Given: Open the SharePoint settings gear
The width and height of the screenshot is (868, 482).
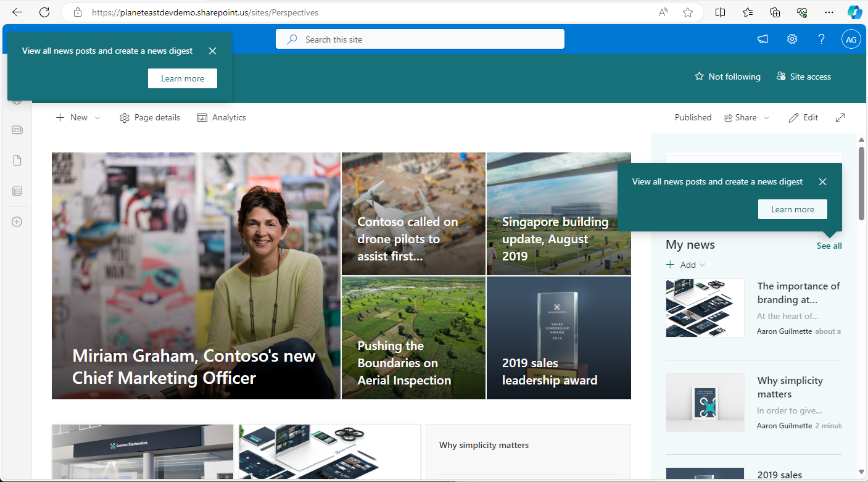Looking at the screenshot, I should [x=792, y=39].
